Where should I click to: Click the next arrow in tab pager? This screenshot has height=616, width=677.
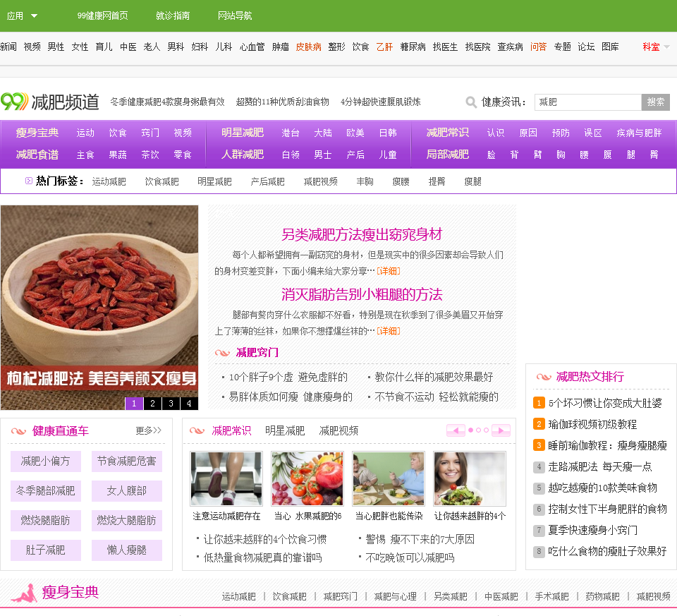pyautogui.click(x=501, y=430)
